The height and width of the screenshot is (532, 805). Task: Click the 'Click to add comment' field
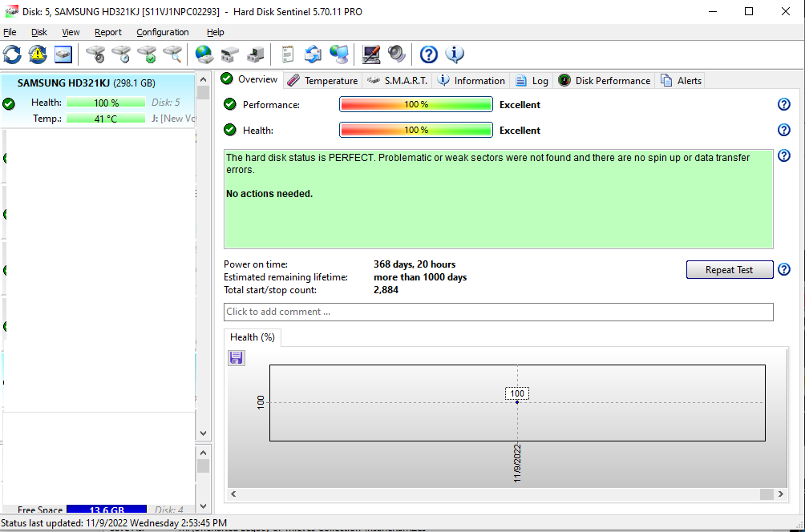point(498,312)
